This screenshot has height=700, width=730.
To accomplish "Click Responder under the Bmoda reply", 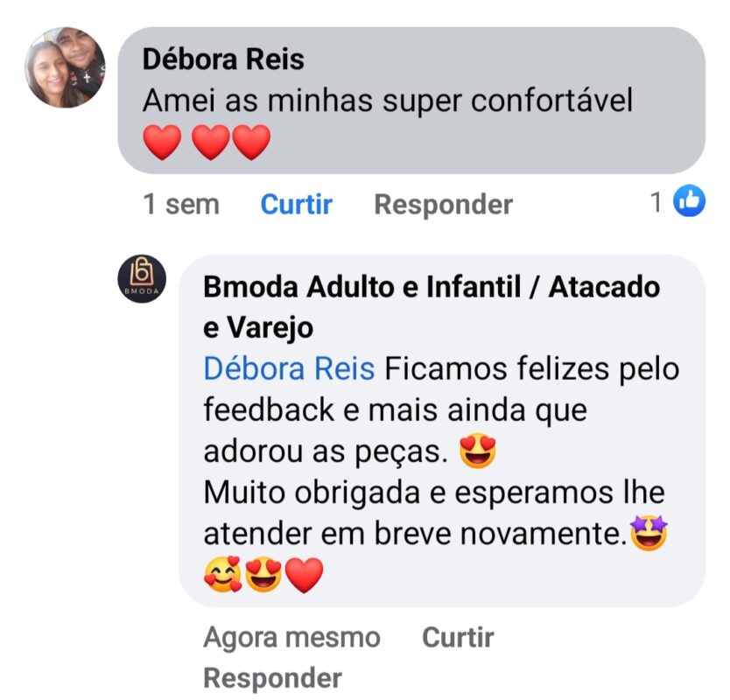I will click(273, 677).
